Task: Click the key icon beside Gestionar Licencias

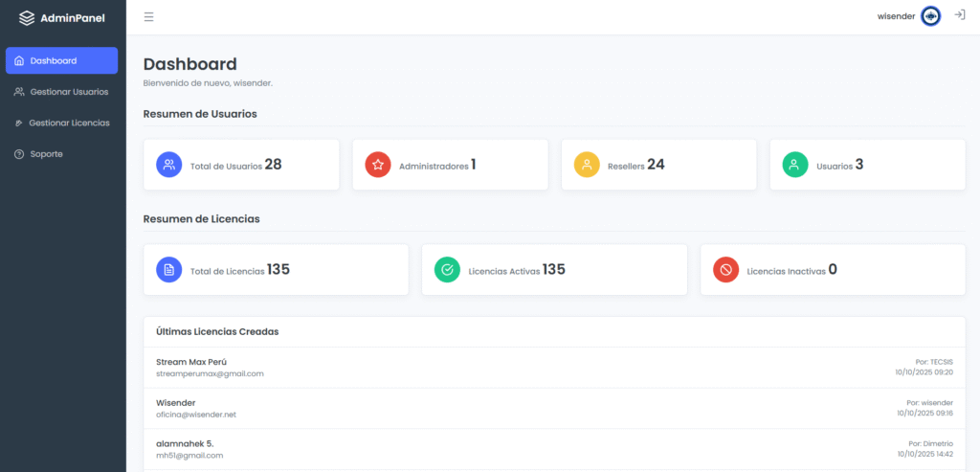Action: coord(19,124)
